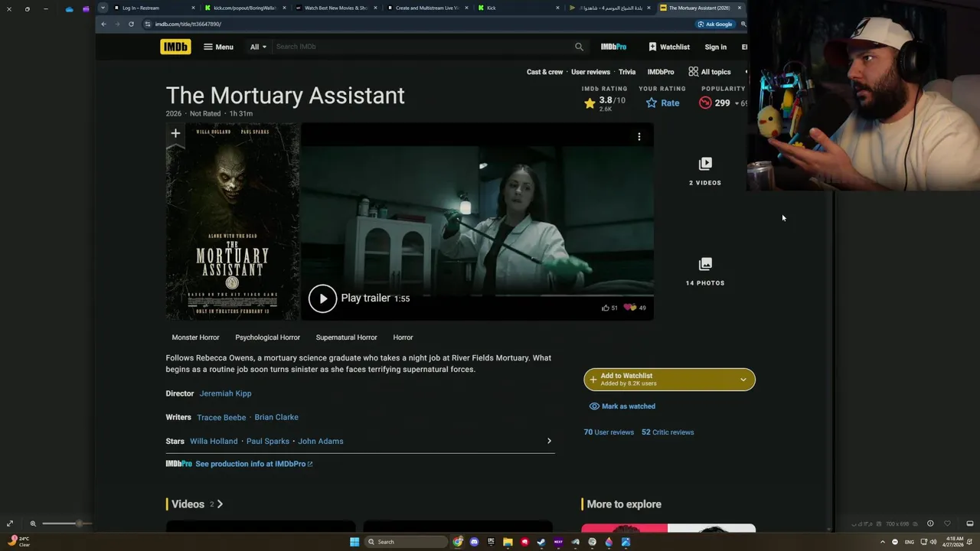Open the 52 Critic reviews link
980x551 pixels.
coord(668,432)
